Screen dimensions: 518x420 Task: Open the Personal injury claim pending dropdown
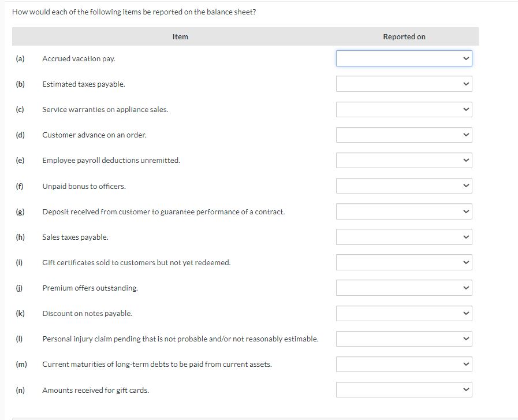click(403, 339)
